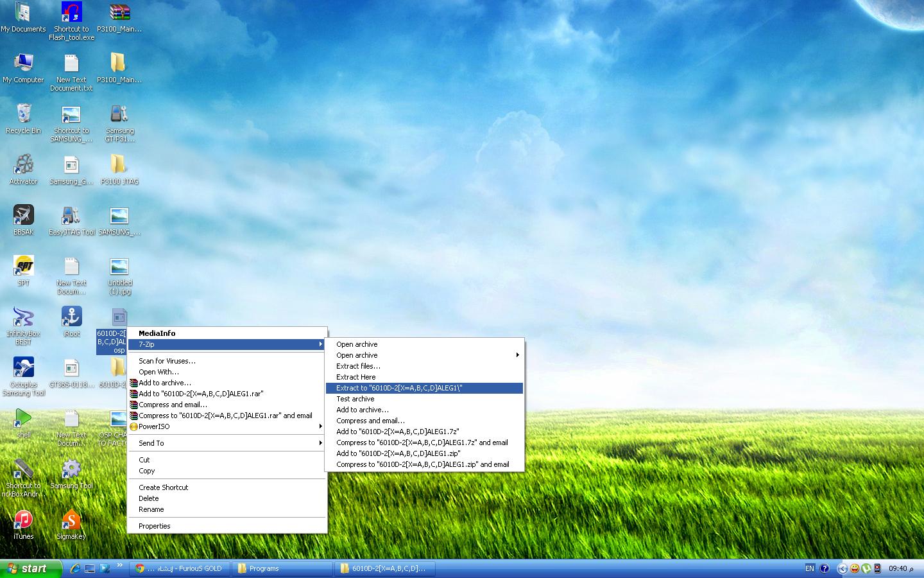Click EN language indicator
The image size is (924, 578).
[x=810, y=568]
